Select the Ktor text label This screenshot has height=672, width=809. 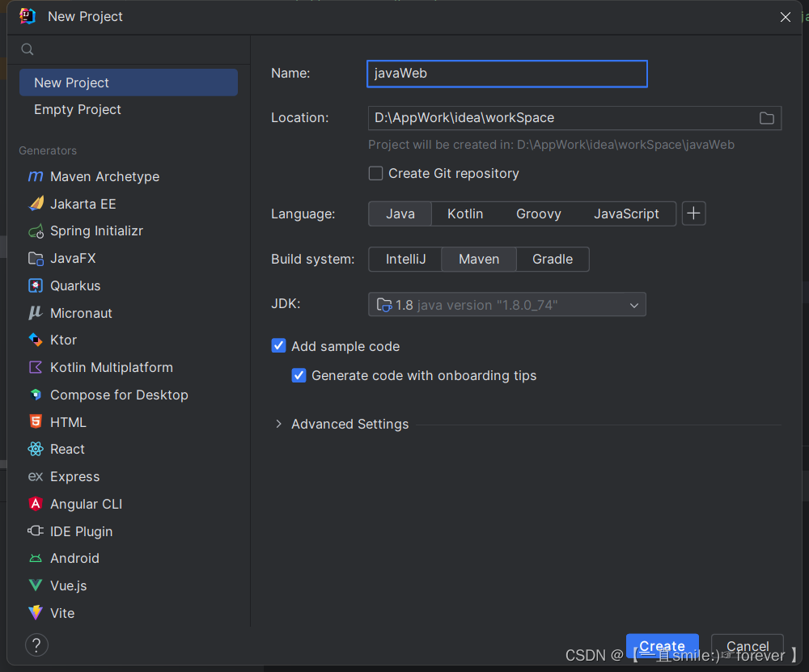pyautogui.click(x=63, y=340)
